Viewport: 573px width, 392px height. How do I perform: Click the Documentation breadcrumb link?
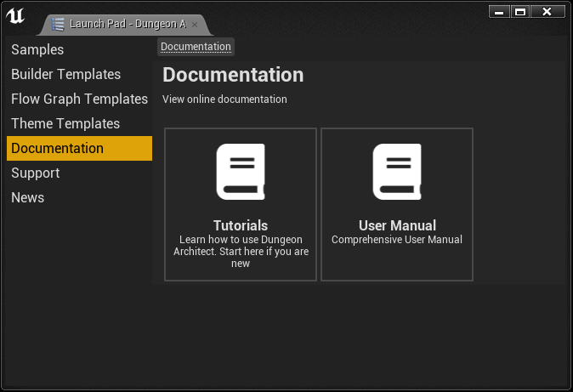196,47
